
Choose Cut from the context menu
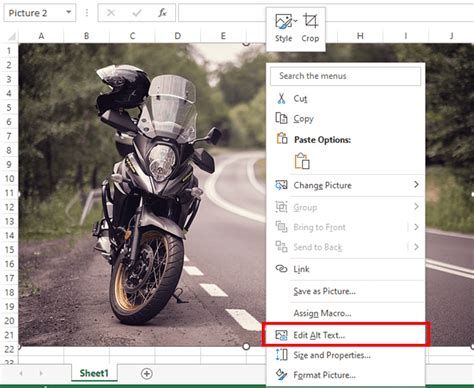tap(346, 99)
